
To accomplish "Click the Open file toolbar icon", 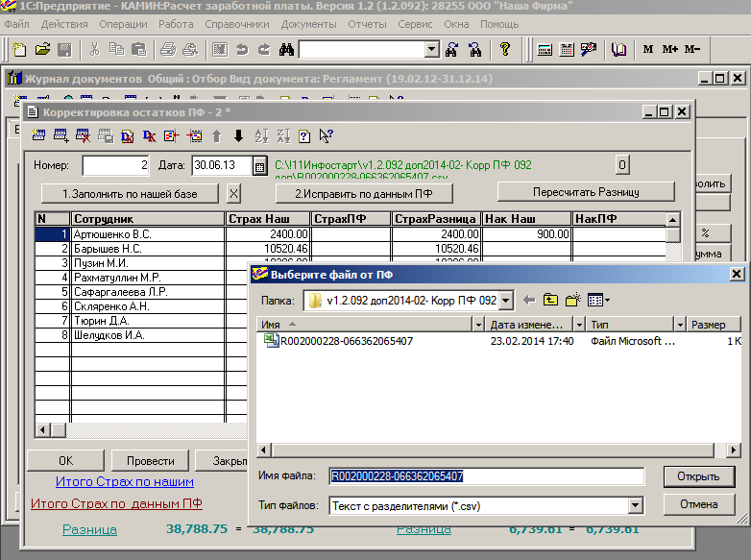I will (42, 49).
